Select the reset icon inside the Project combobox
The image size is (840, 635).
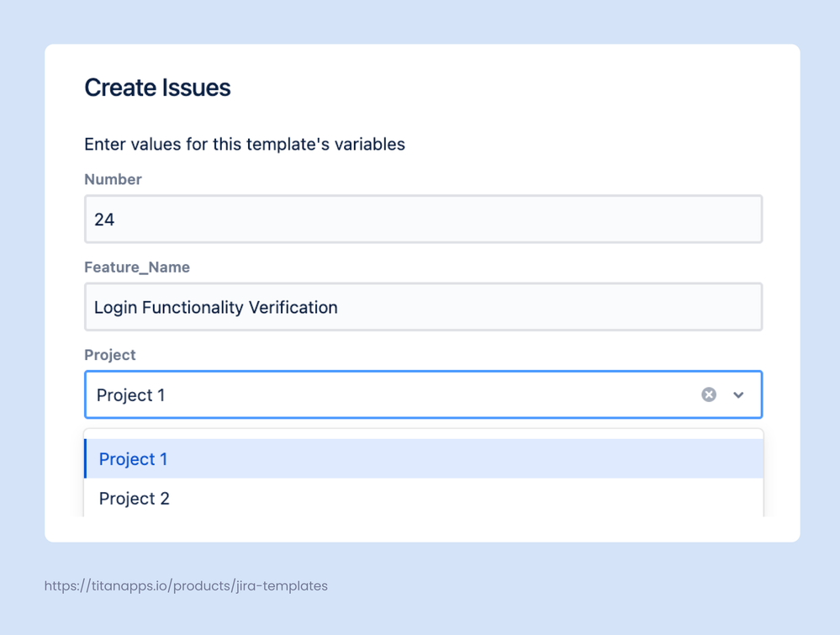click(708, 394)
